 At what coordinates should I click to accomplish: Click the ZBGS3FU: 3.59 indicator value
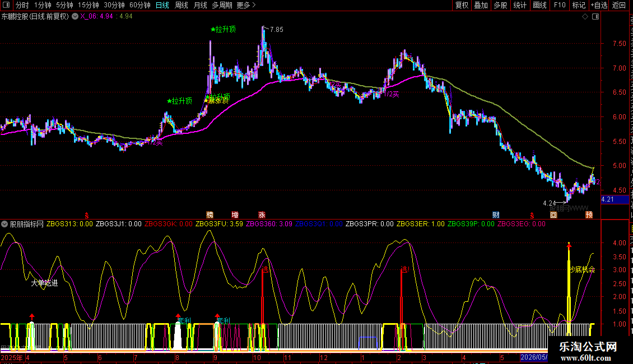click(219, 223)
